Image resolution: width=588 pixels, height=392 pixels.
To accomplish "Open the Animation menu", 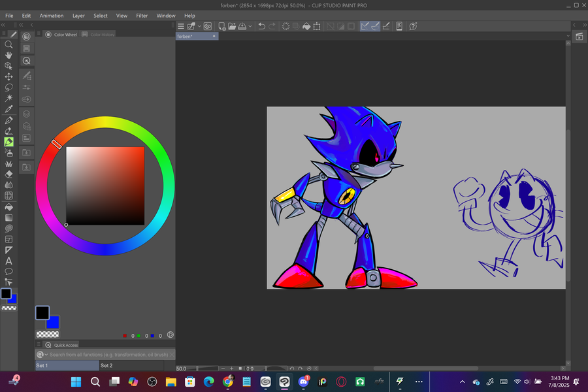I will [x=52, y=16].
